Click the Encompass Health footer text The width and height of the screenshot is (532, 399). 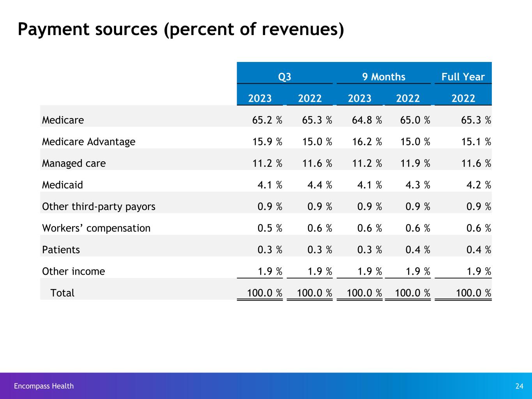[44, 386]
